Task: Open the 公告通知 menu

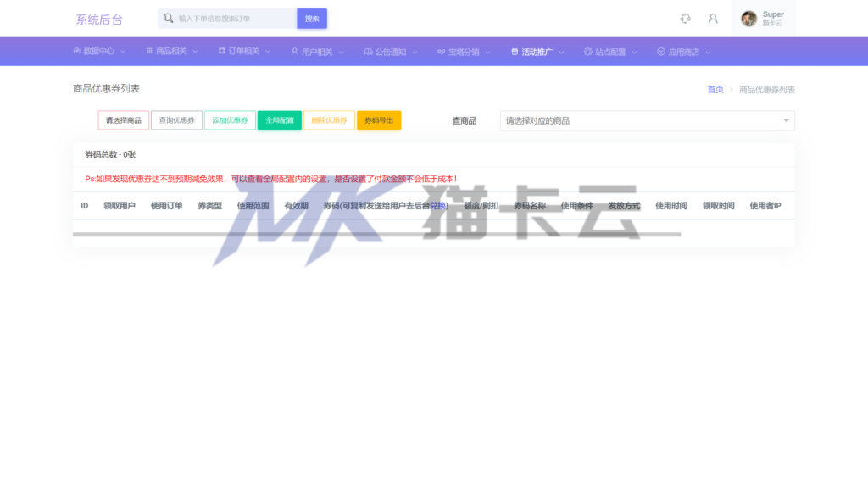Action: coord(390,52)
